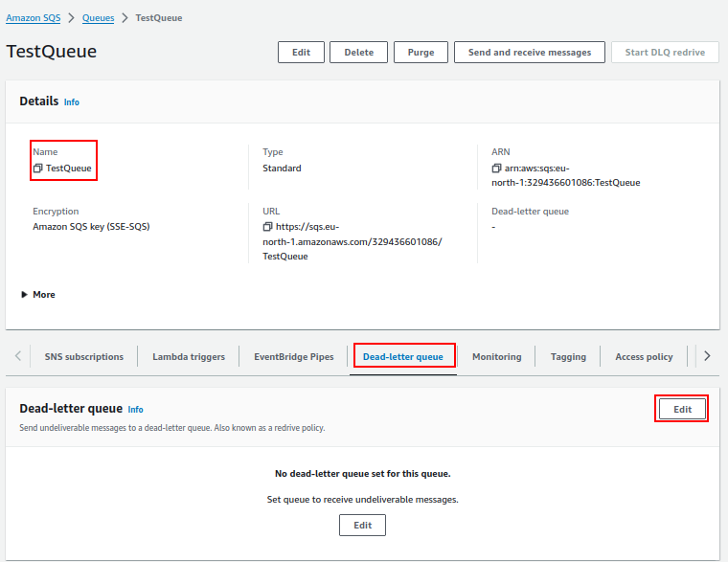Click the Amazon SQS key (SSE-SQS) value

point(91,227)
